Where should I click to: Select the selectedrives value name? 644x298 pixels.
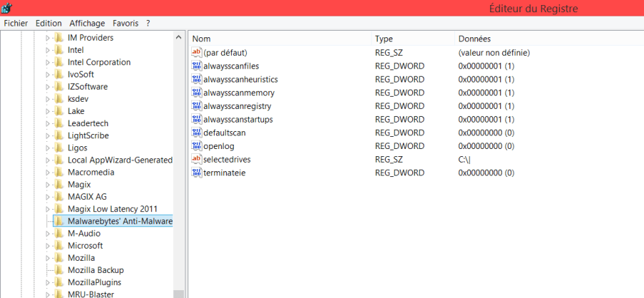(227, 159)
